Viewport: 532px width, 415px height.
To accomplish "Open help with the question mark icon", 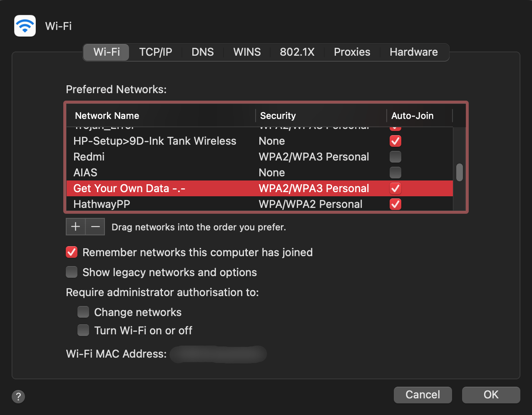I will pyautogui.click(x=18, y=397).
